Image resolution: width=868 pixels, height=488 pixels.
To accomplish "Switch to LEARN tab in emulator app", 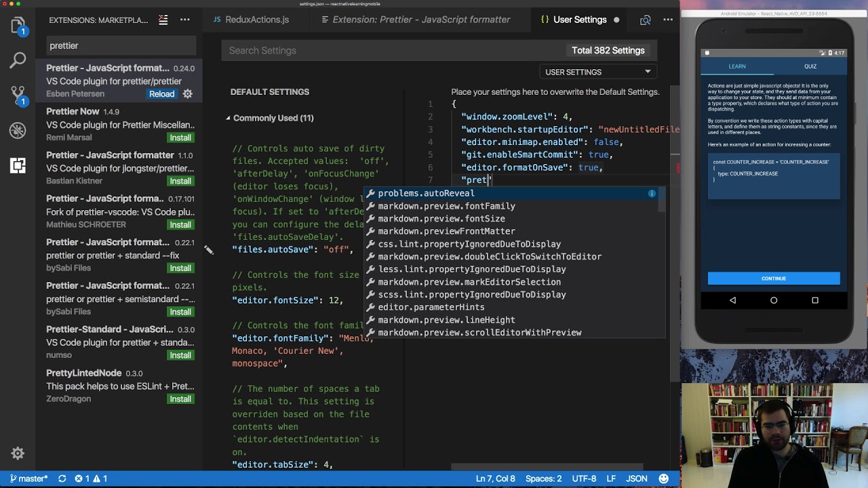I will 737,66.
